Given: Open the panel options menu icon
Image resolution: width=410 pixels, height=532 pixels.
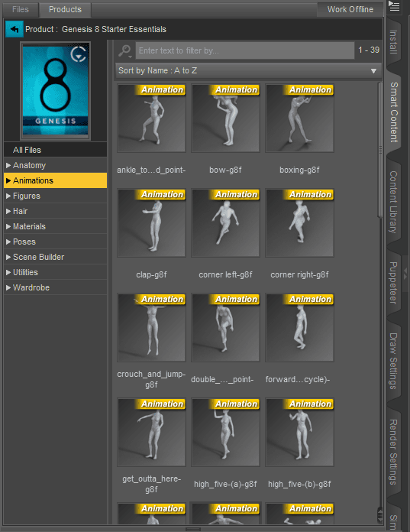Looking at the screenshot, I should [394, 6].
